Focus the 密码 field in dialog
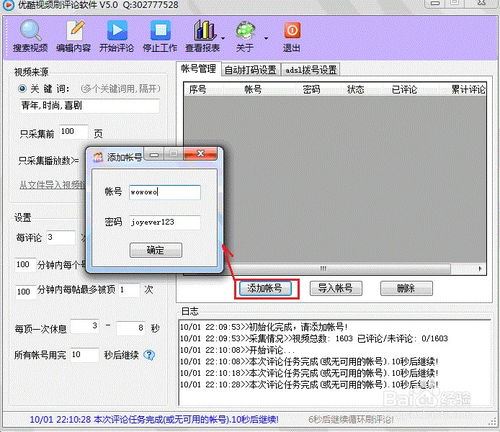The width and height of the screenshot is (500, 432). point(165,222)
